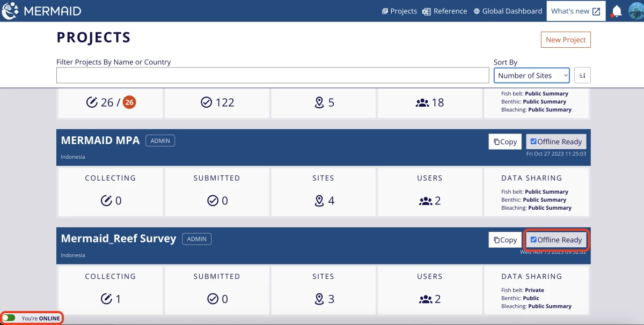Open the collecting count showing 26 / 26
The width and height of the screenshot is (644, 325).
[x=111, y=102]
